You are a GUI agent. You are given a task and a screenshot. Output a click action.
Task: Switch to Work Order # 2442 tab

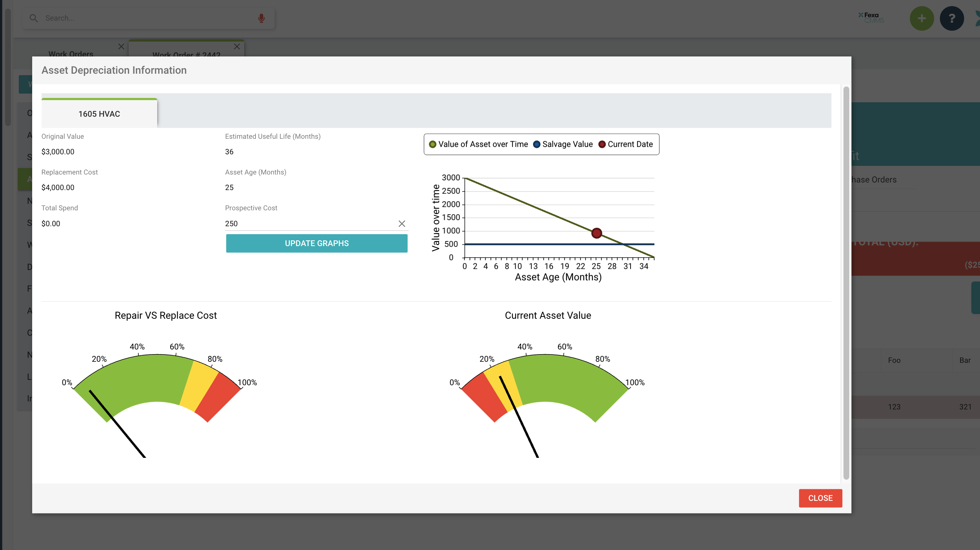tap(186, 55)
